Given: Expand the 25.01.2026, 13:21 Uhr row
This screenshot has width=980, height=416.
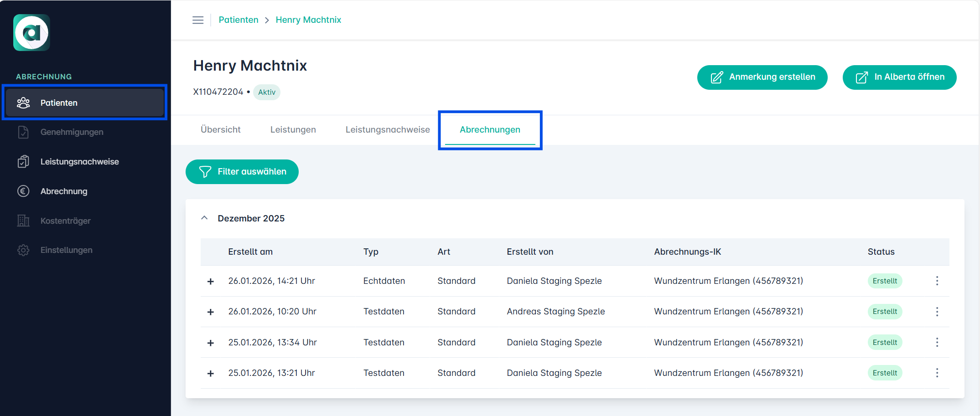Looking at the screenshot, I should [211, 374].
